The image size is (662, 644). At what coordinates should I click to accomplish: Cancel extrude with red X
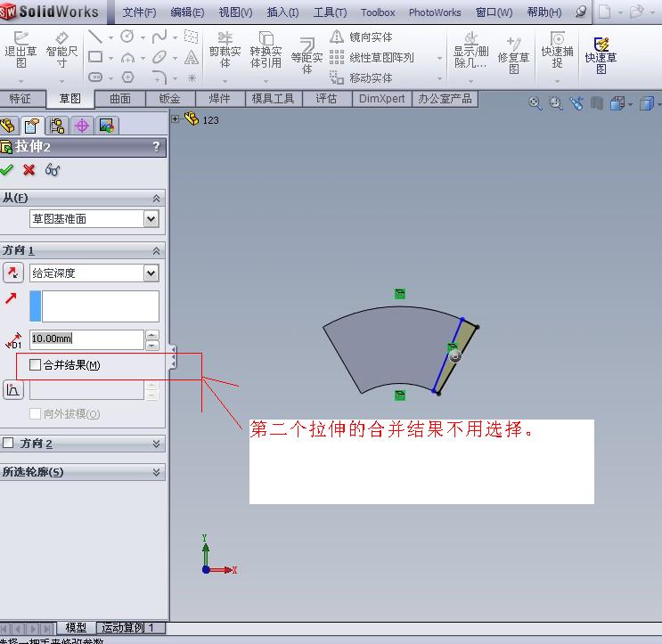coord(29,169)
